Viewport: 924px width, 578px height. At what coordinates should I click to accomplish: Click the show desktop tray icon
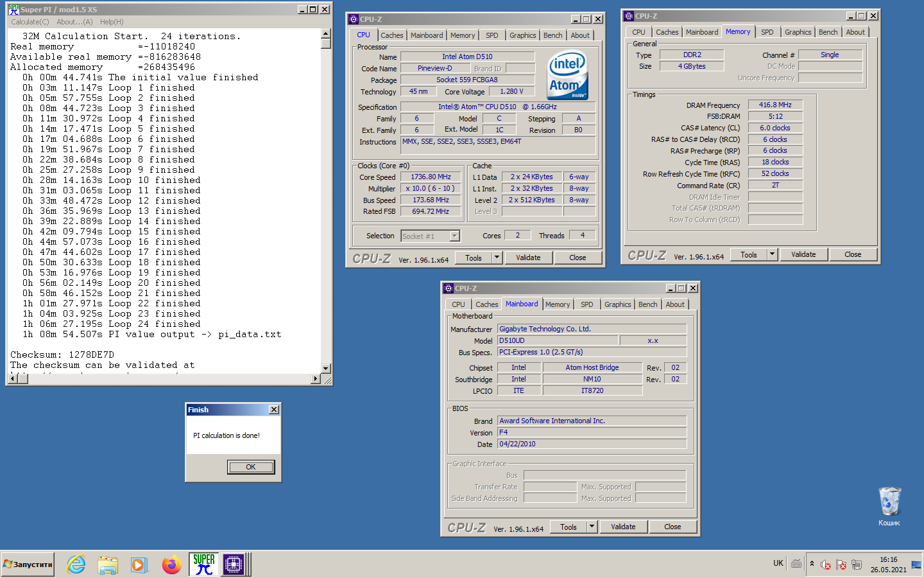(x=916, y=565)
